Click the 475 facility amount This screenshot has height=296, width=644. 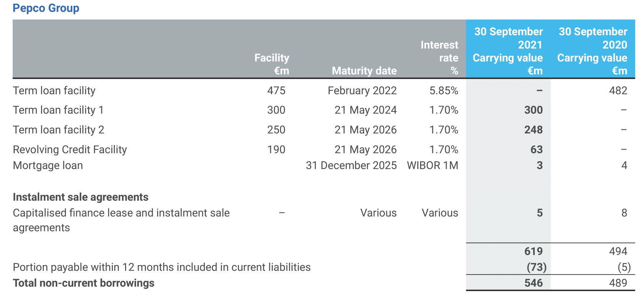click(x=276, y=91)
